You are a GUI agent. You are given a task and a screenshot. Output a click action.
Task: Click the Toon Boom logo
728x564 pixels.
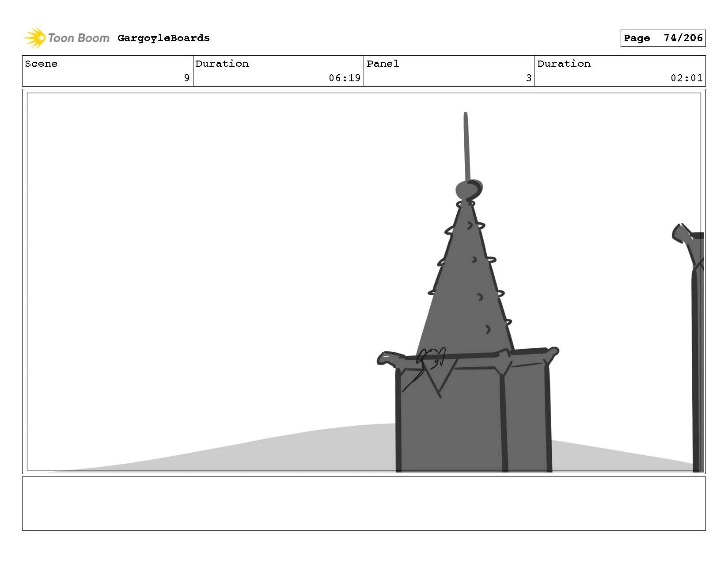(x=66, y=38)
